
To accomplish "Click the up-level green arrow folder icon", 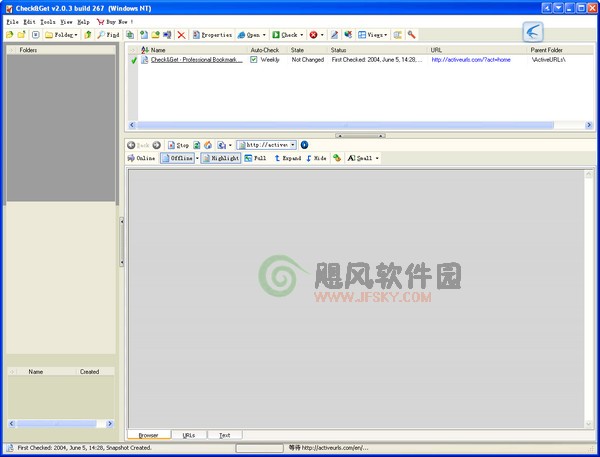I will (x=88, y=35).
